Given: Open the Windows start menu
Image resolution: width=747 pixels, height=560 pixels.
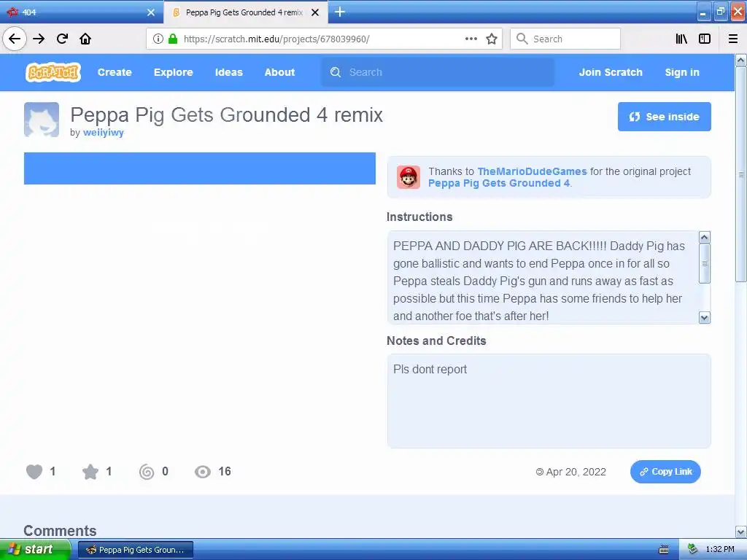Looking at the screenshot, I should coord(35,550).
